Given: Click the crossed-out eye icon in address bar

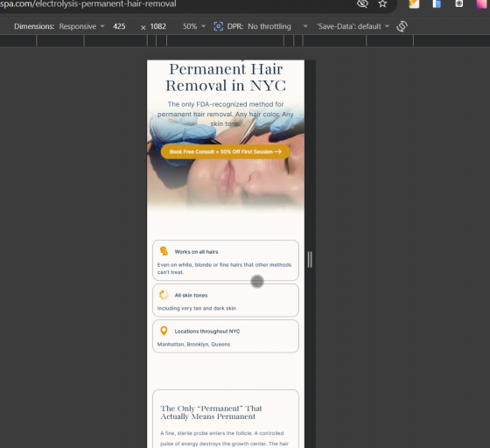Looking at the screenshot, I should [x=362, y=3].
